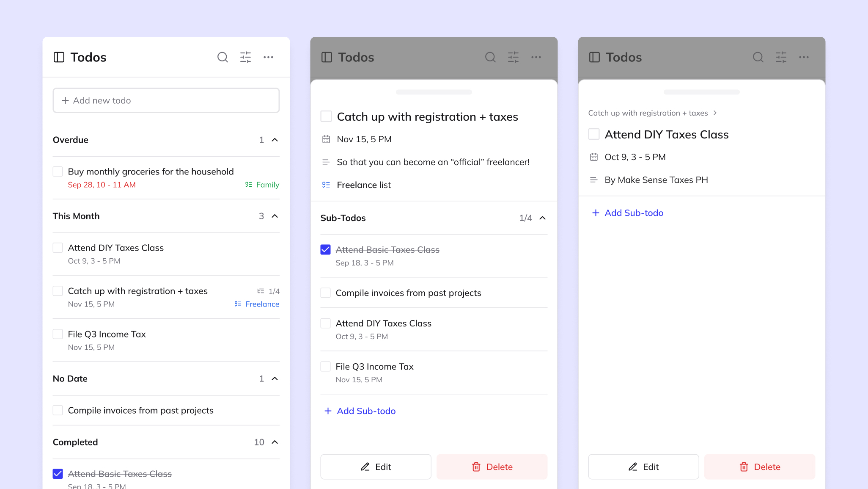Collapse the Overdue section

pos(275,140)
